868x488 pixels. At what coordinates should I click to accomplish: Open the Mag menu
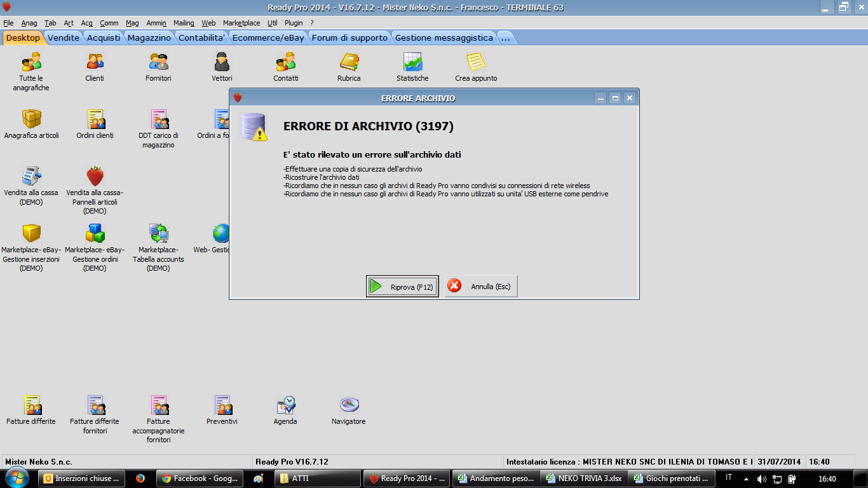pos(132,23)
